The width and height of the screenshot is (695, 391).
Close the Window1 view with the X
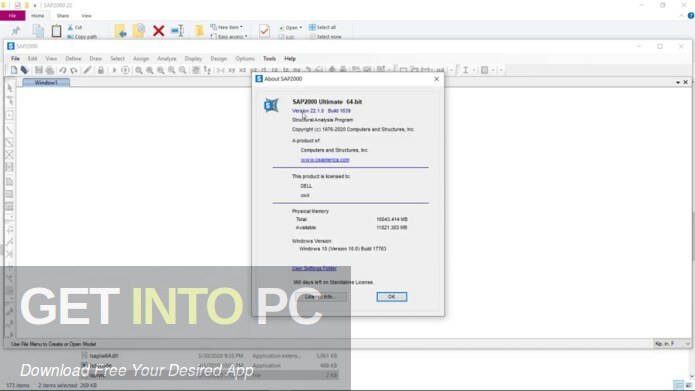(686, 82)
